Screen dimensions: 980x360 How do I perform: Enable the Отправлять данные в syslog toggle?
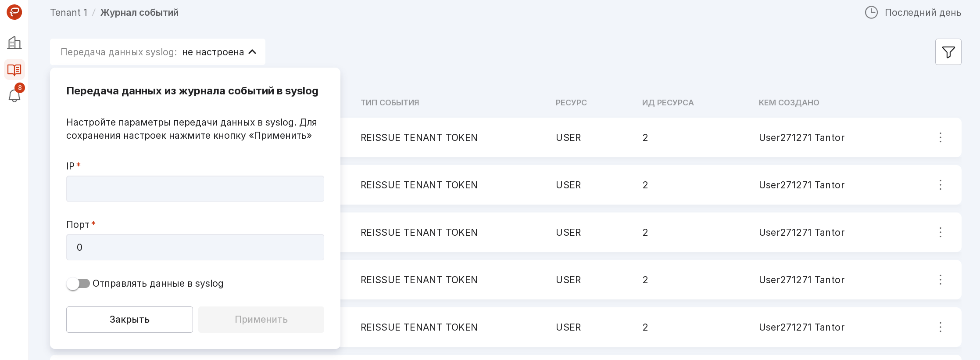tap(78, 284)
